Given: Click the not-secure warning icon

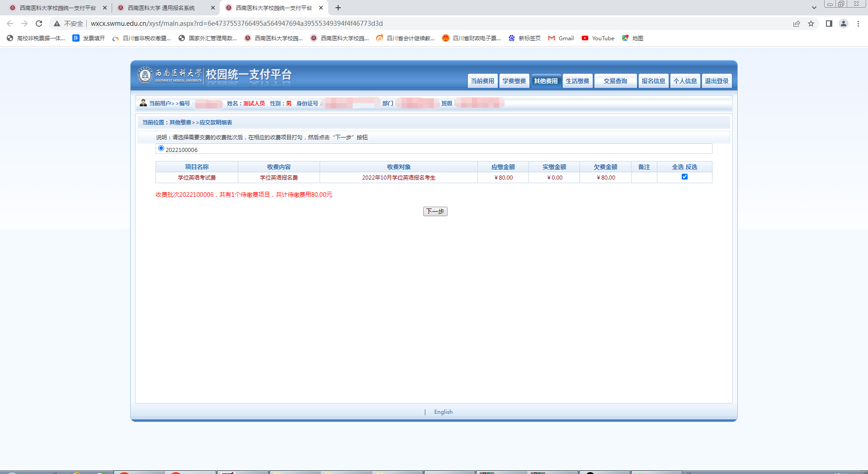Looking at the screenshot, I should 57,24.
